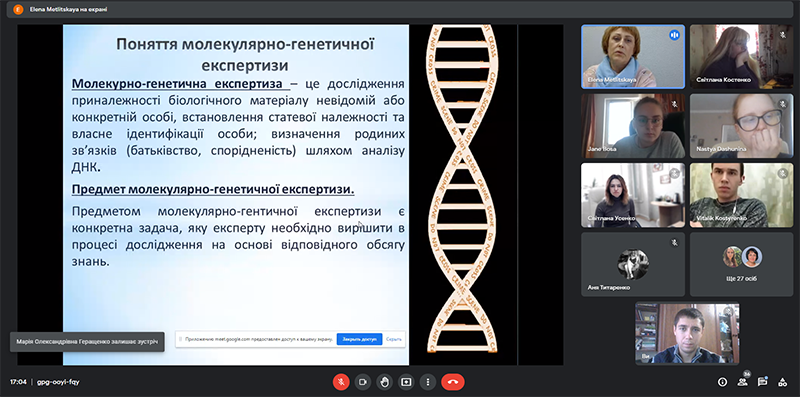Screen dimensions: 800x397
Task: Open the chat messages icon
Action: 762,382
